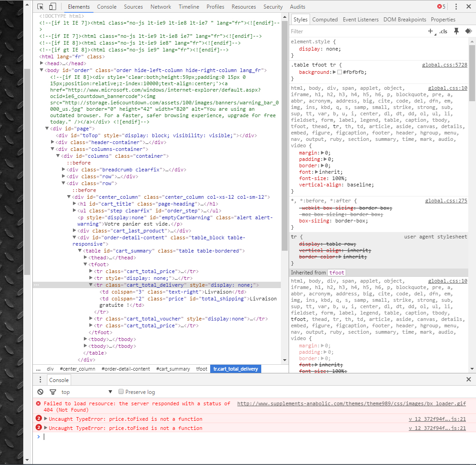Toggle the .cls element classes panel

[x=443, y=31]
